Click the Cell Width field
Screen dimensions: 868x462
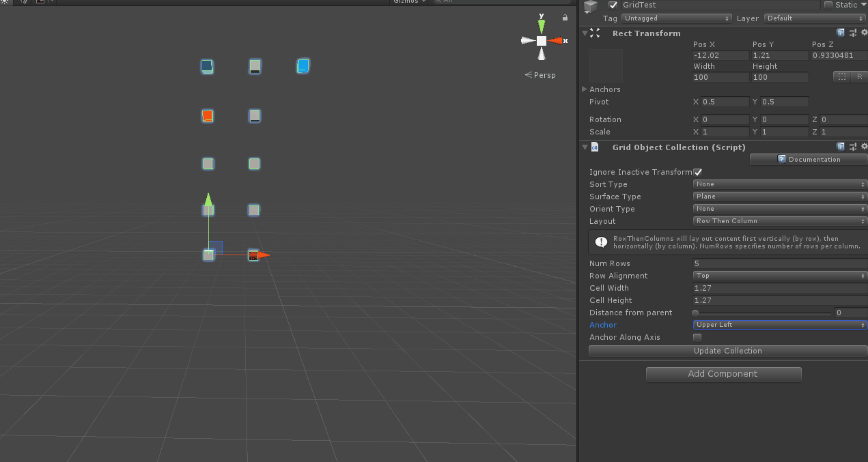(x=780, y=288)
